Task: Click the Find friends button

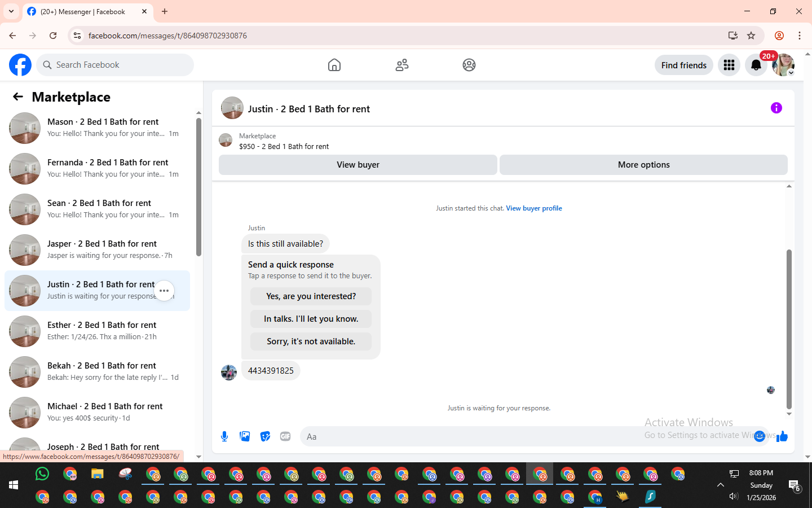Action: coord(684,65)
